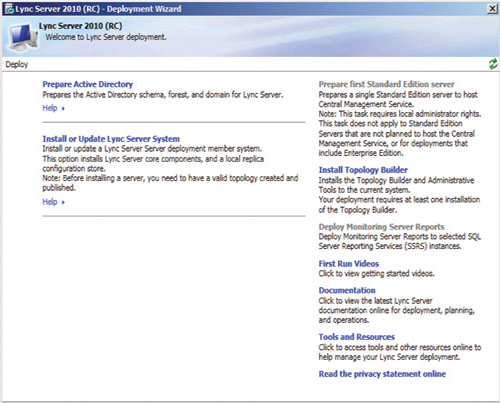Close the Deployment Wizard window
Image resolution: width=500 pixels, height=403 pixels.
point(492,8)
